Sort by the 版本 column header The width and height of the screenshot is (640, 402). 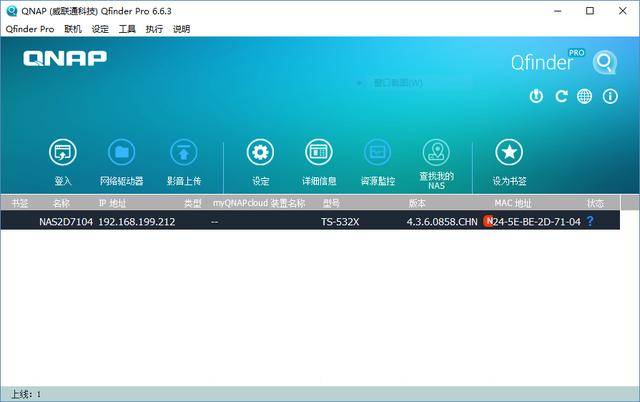[x=417, y=203]
